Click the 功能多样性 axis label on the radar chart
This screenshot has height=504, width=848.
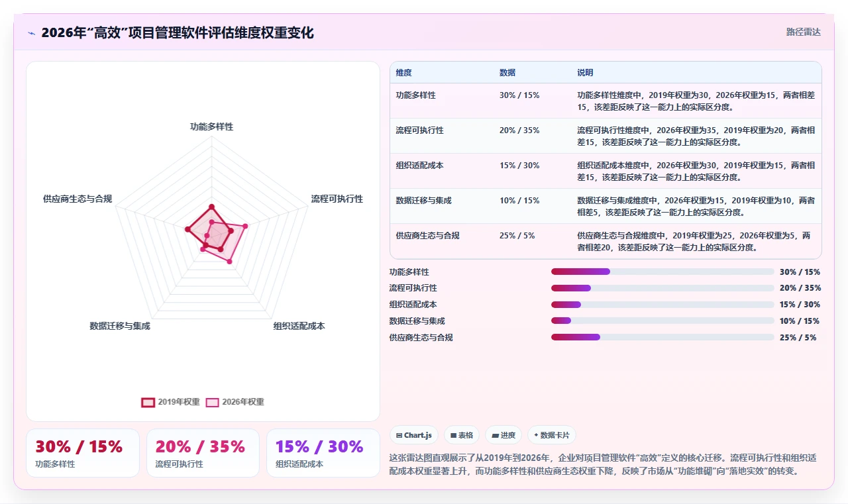(211, 126)
